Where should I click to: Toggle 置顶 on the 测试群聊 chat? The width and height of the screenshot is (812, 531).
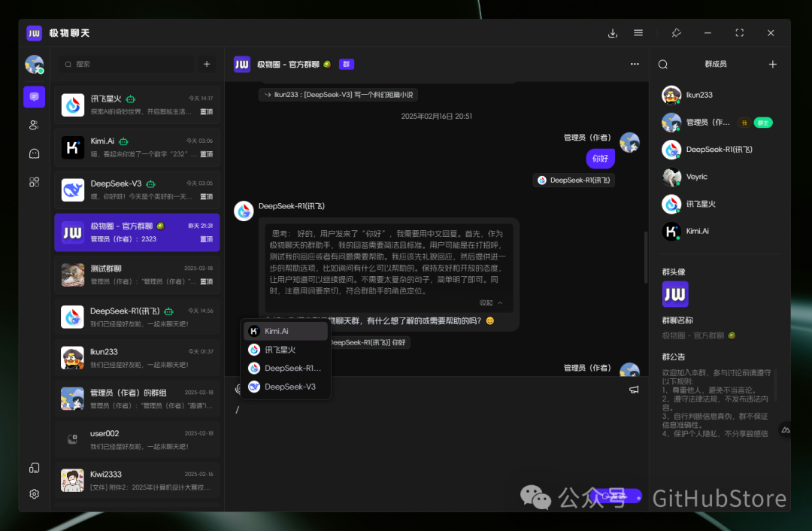point(207,282)
